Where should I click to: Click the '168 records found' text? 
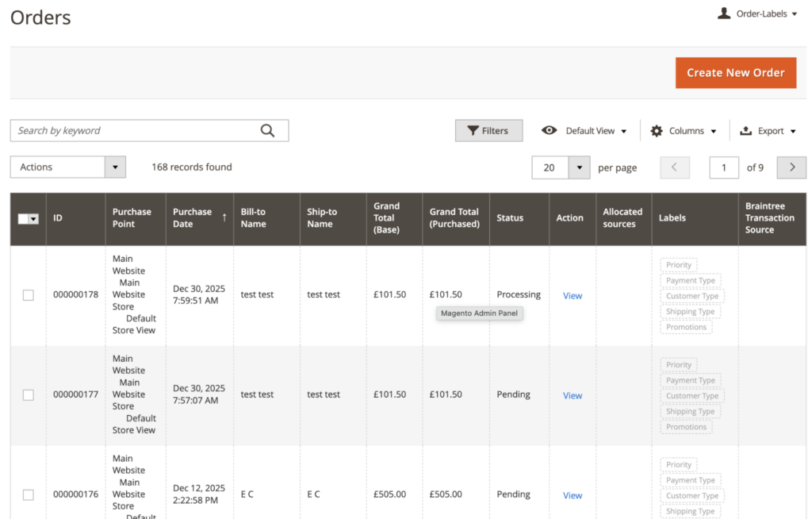point(192,167)
